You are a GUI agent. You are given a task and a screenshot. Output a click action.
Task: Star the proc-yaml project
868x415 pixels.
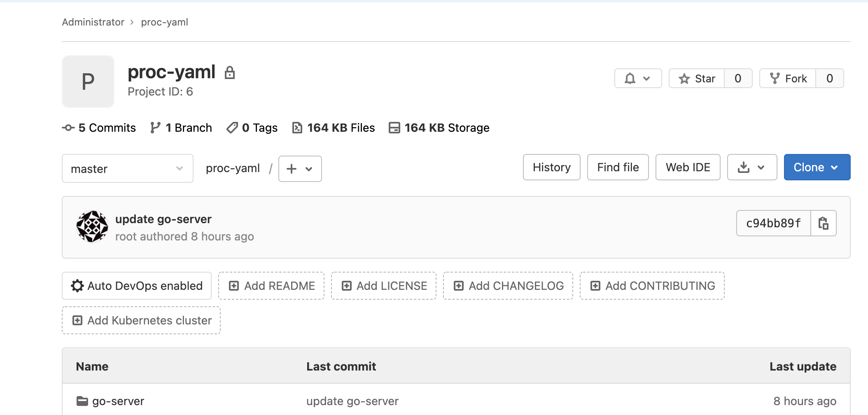(x=697, y=78)
